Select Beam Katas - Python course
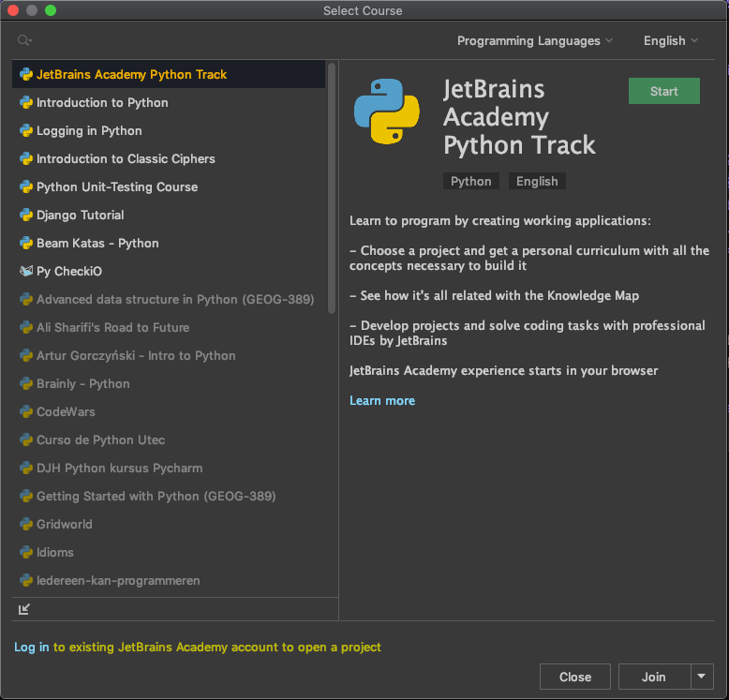This screenshot has width=729, height=700. tap(169, 243)
